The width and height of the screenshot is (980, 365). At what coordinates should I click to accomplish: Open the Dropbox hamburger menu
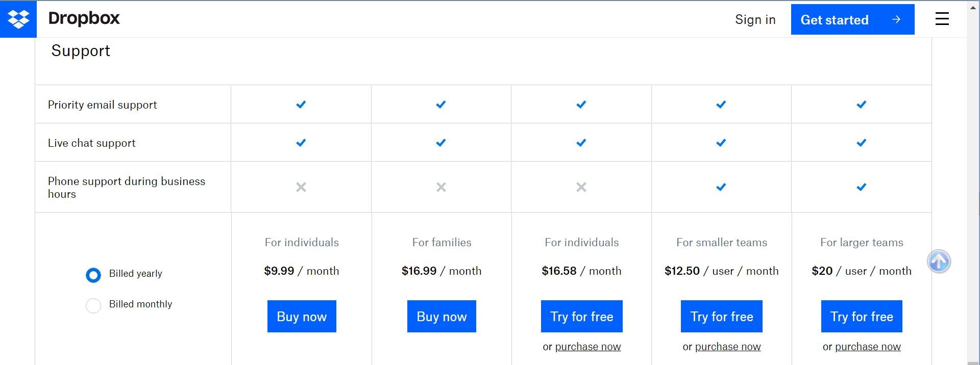[942, 19]
